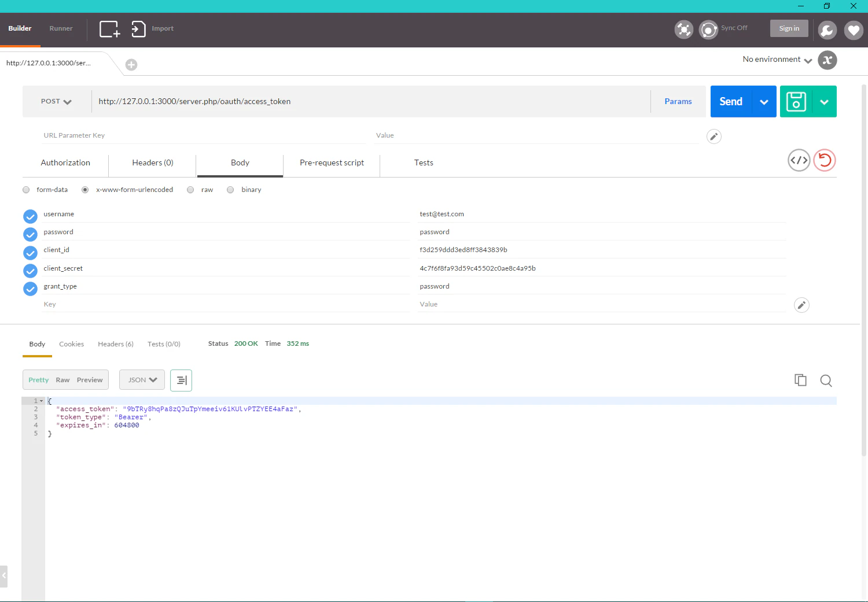868x602 pixels.
Task: Select the binary body radio option
Action: coord(230,190)
